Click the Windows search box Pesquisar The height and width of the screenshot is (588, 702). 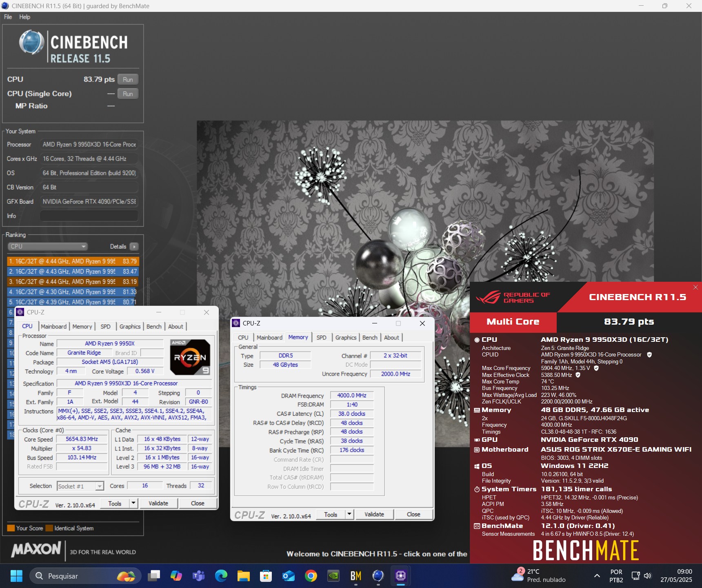coord(86,576)
